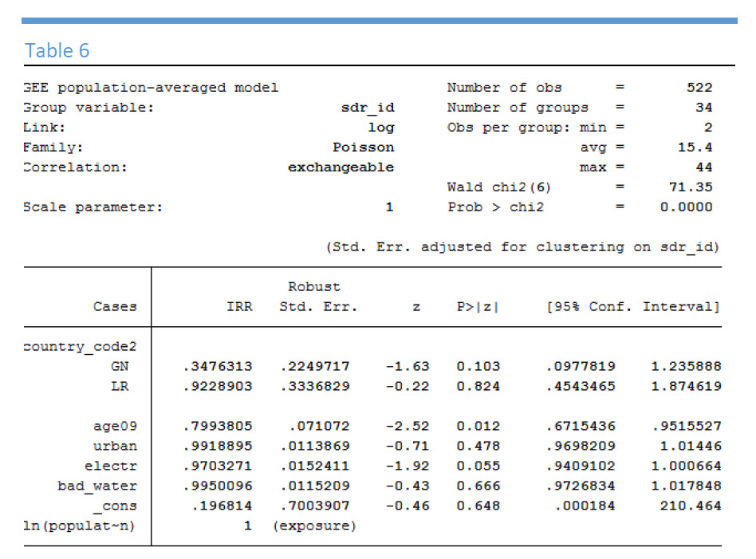The width and height of the screenshot is (756, 559).
Task: Click age09 IRR value .7993805
Action: [x=218, y=427]
